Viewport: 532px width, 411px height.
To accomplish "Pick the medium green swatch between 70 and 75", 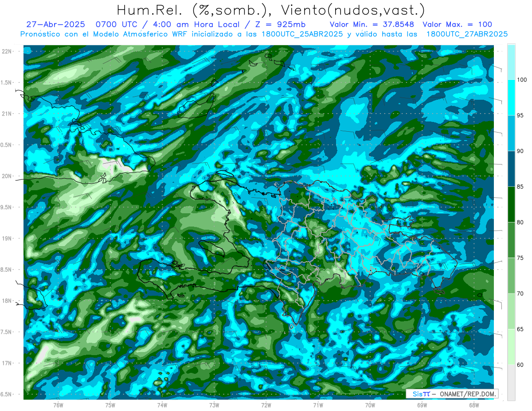I will pyautogui.click(x=511, y=276).
